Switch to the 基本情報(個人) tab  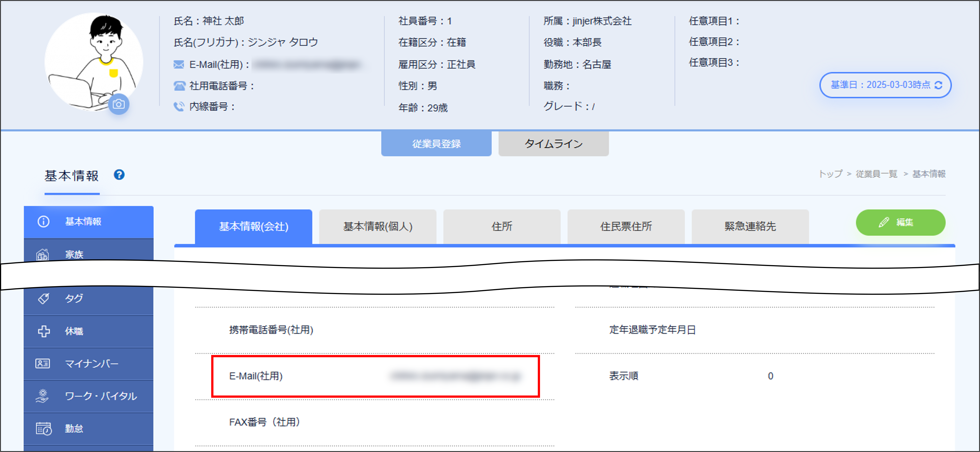click(378, 227)
